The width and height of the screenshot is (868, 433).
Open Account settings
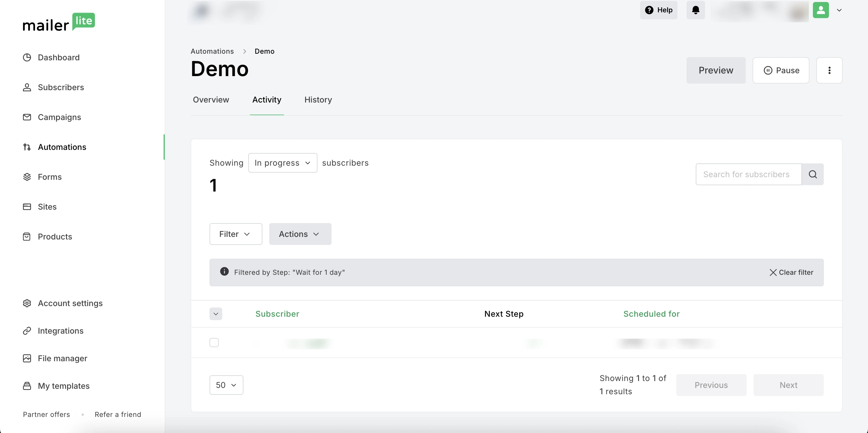tap(70, 303)
